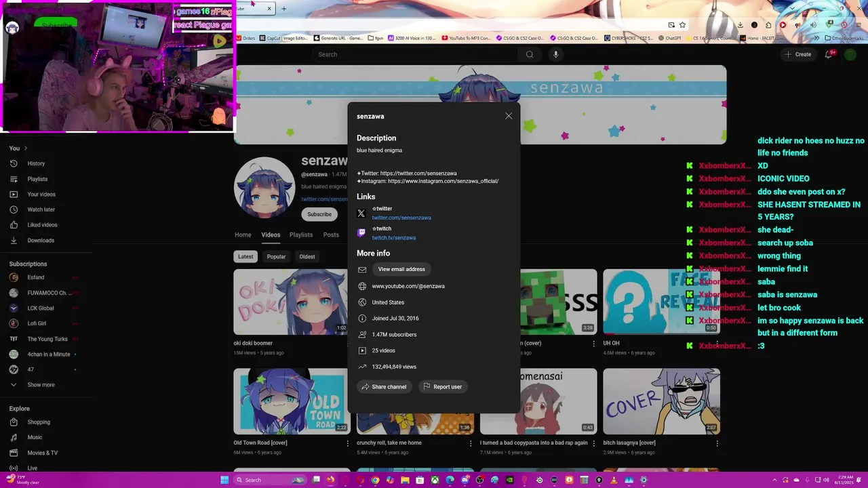Select the Popular sort chip
The image size is (868, 488).
point(276,256)
